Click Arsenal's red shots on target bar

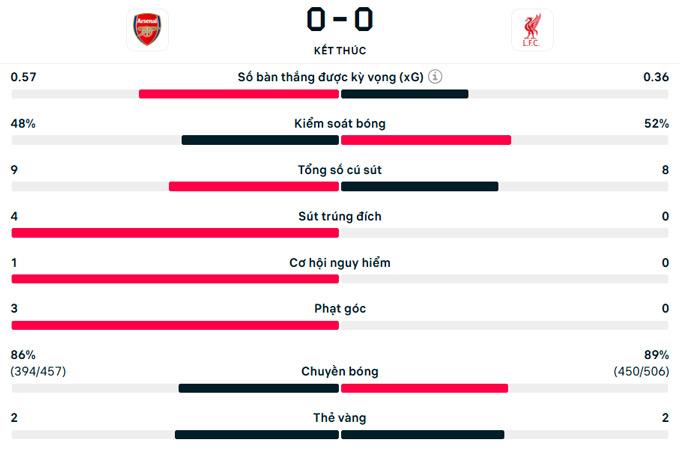point(175,233)
